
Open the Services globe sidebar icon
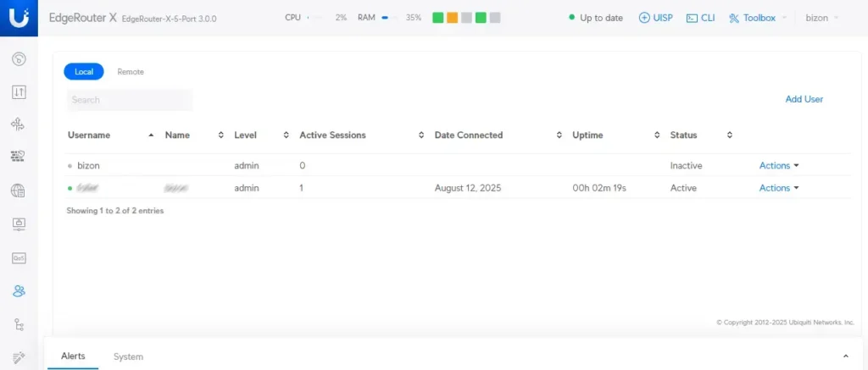[x=19, y=191]
